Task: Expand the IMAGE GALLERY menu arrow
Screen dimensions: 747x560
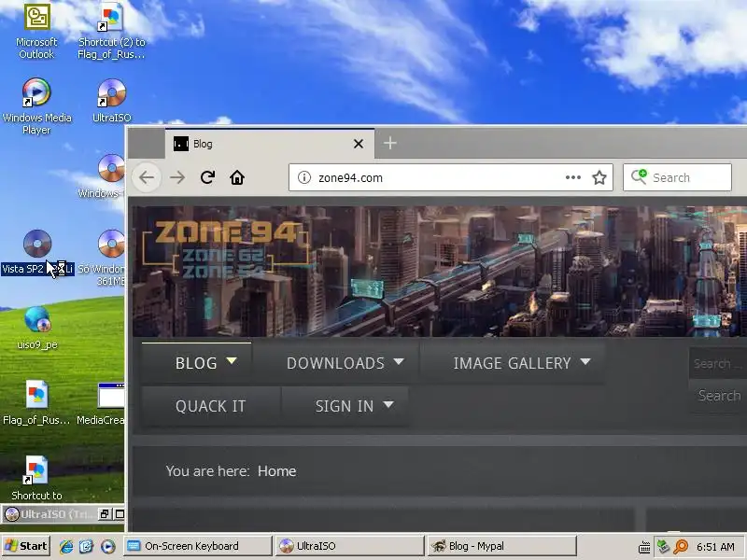Action: pyautogui.click(x=585, y=362)
